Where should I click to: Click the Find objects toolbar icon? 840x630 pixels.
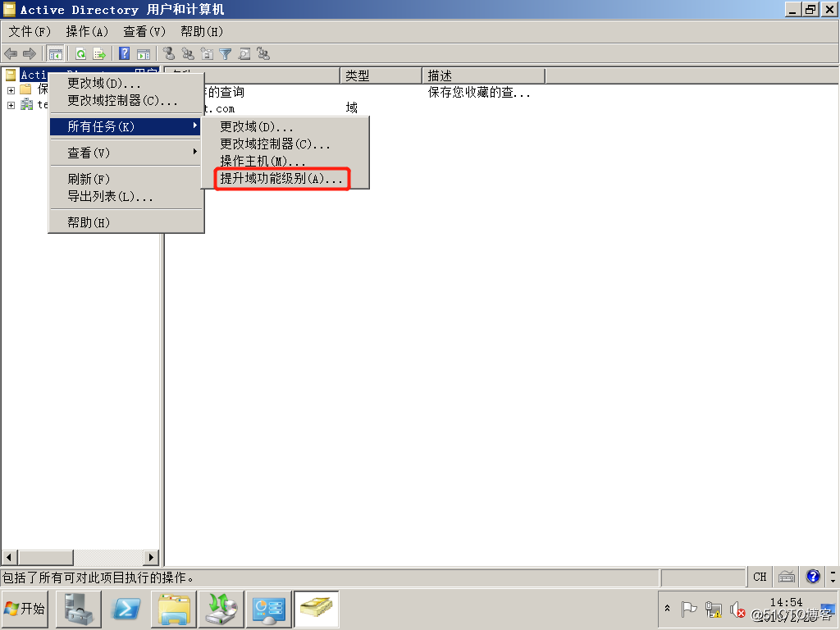point(244,53)
